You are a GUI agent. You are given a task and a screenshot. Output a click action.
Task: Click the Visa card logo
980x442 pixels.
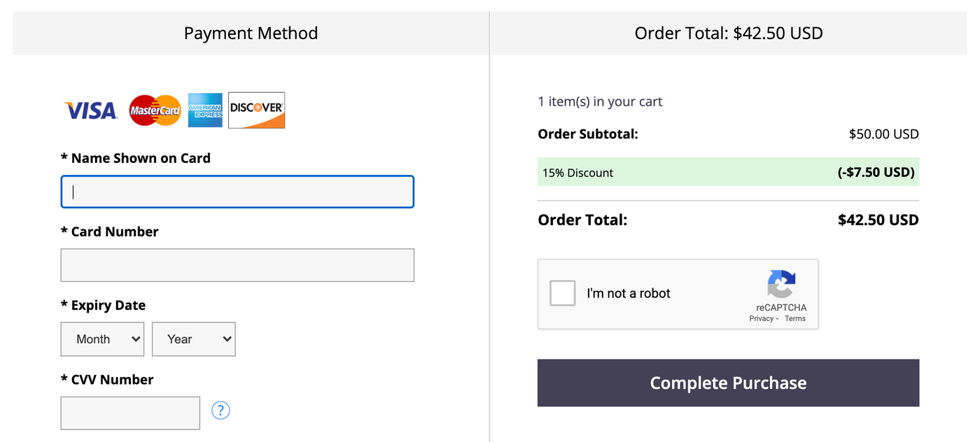pos(90,110)
